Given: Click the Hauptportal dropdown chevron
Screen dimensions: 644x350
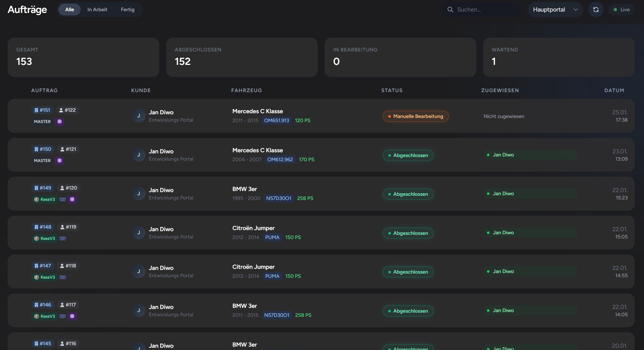Looking at the screenshot, I should pos(575,10).
